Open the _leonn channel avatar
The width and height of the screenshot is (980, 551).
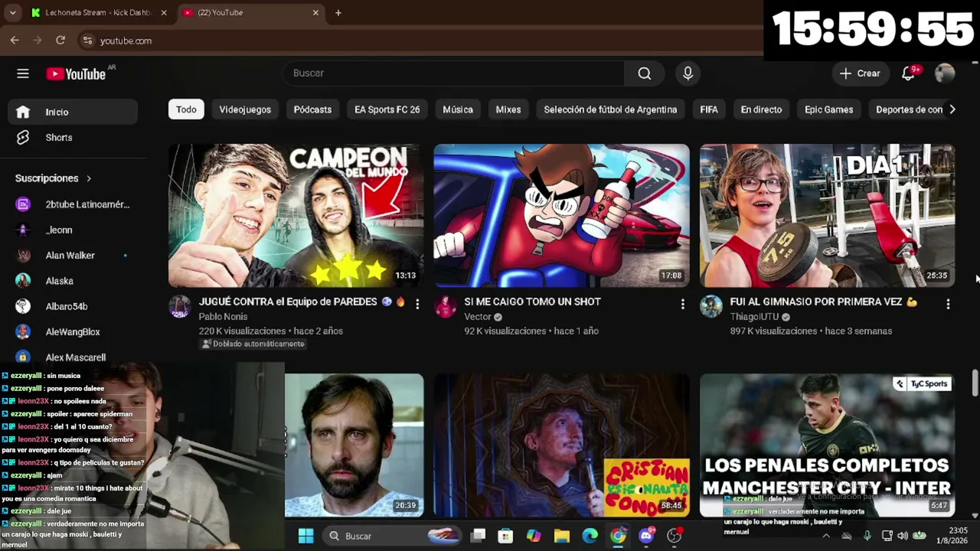tap(23, 230)
